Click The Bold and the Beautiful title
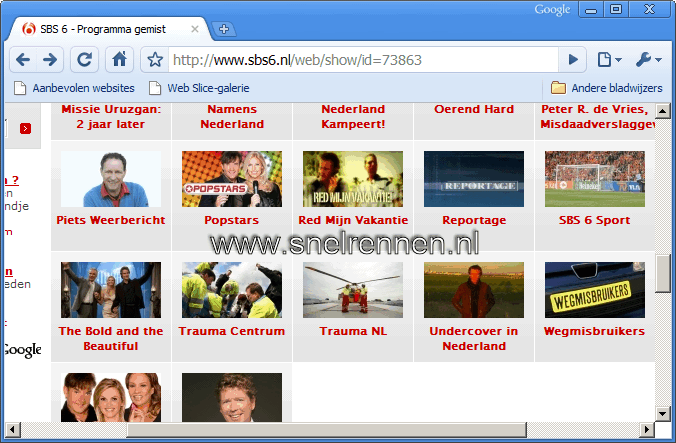 [111, 339]
